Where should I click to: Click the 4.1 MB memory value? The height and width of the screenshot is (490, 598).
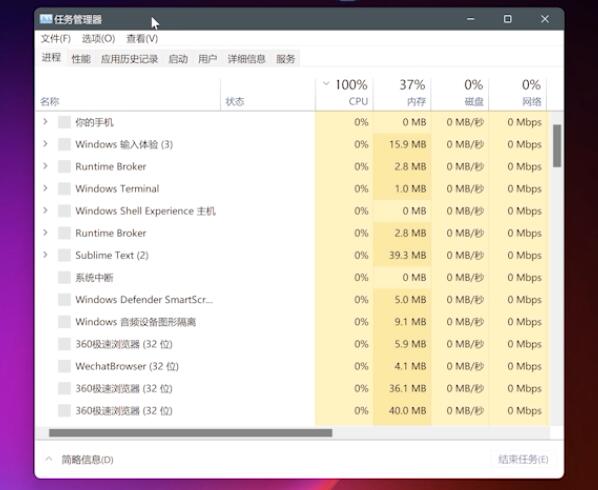(x=410, y=366)
